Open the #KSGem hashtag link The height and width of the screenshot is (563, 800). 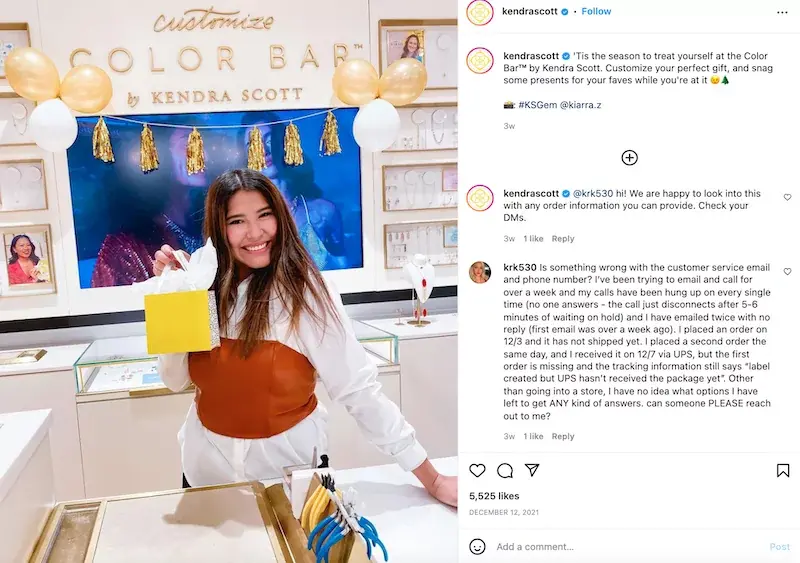(x=538, y=105)
